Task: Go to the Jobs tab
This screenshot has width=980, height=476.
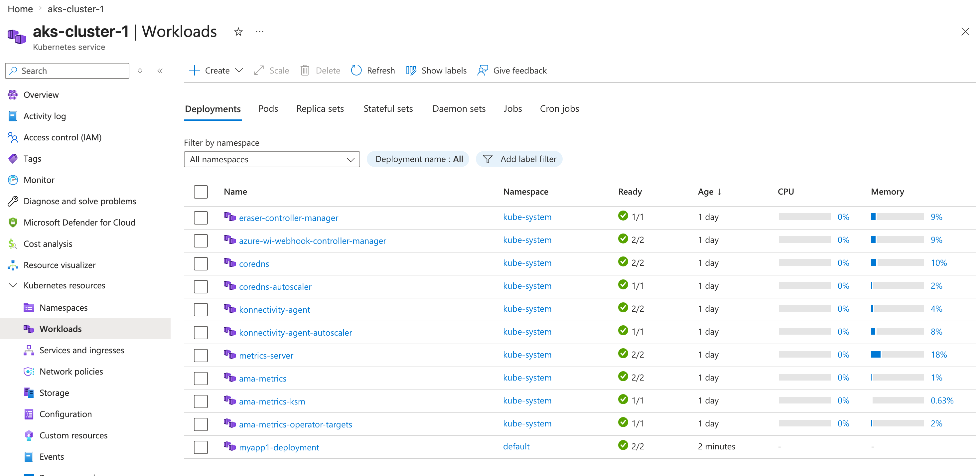Action: click(513, 109)
